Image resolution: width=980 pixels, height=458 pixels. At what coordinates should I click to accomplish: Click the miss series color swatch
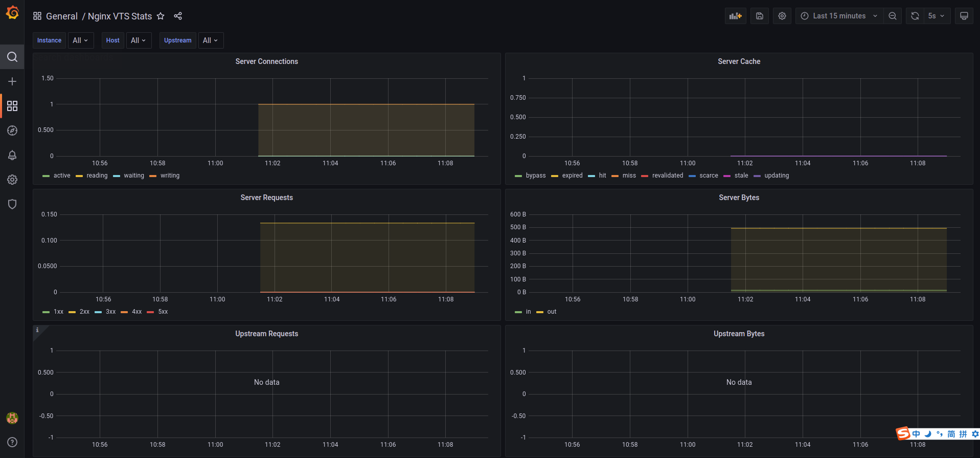(x=615, y=176)
